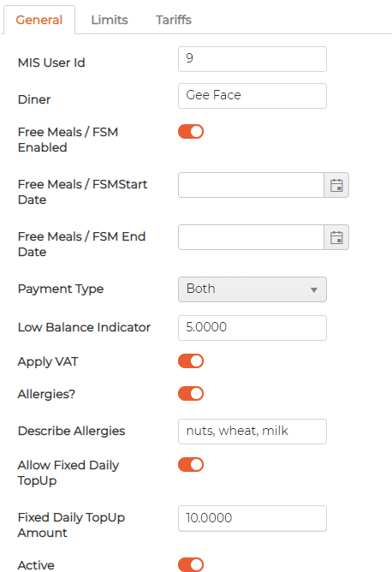392x572 pixels.
Task: Open the Payment Type dropdown
Action: click(252, 289)
